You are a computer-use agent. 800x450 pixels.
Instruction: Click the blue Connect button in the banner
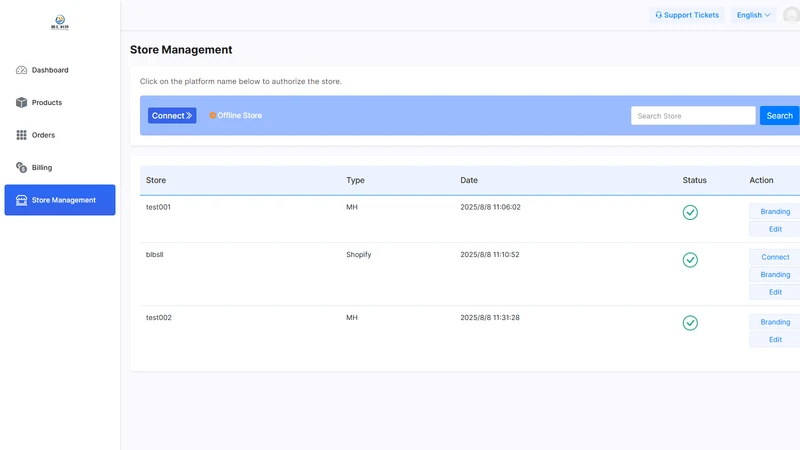(172, 115)
